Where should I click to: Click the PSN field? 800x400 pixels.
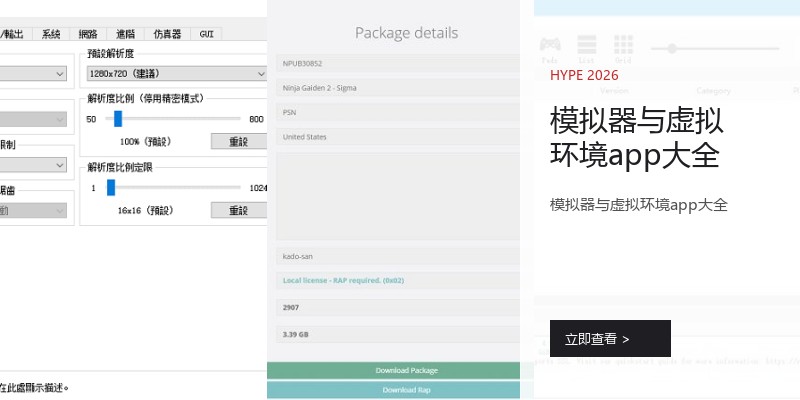pyautogui.click(x=398, y=112)
